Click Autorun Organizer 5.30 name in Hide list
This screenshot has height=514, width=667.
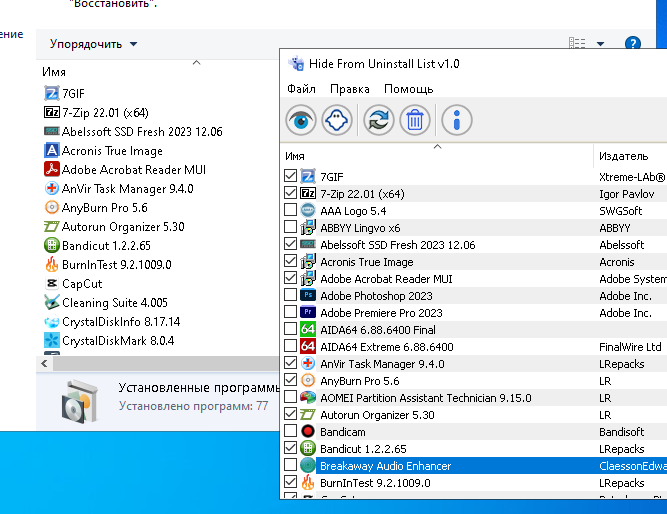click(x=377, y=415)
